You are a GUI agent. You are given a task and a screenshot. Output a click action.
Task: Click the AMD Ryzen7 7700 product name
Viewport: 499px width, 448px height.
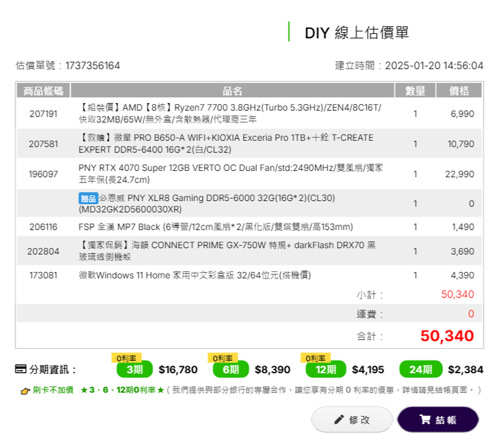230,113
